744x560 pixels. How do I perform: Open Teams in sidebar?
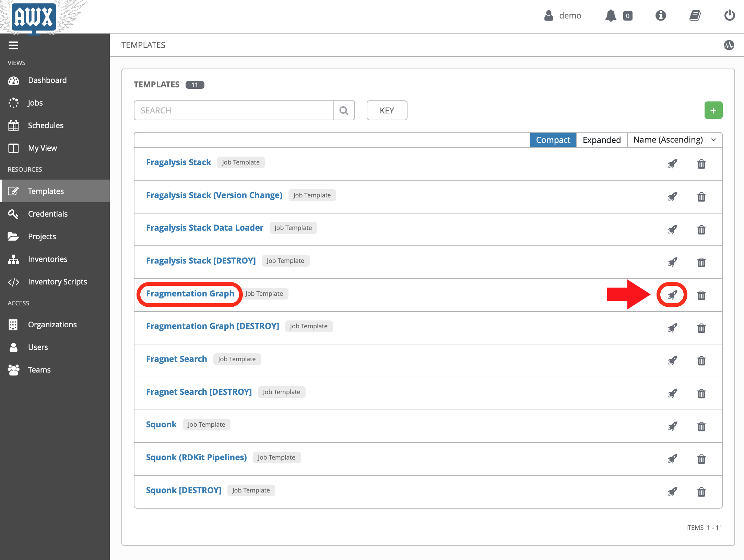click(55, 370)
